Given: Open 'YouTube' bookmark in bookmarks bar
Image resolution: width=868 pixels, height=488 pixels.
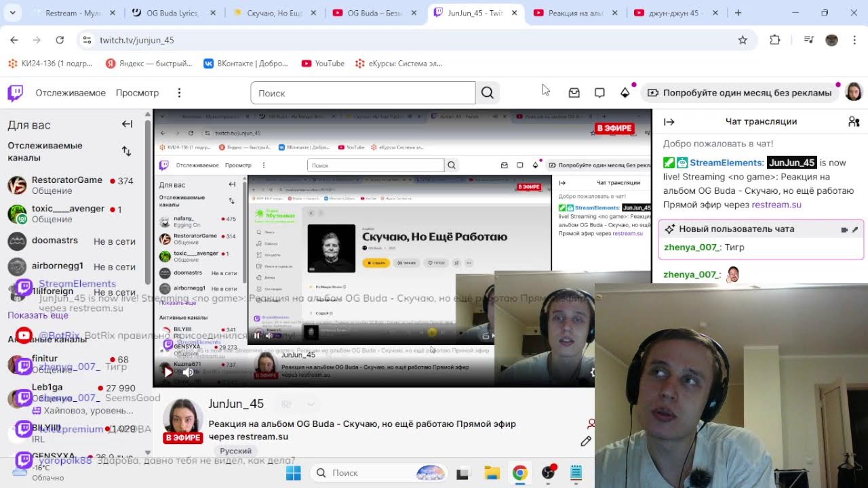Looking at the screenshot, I should (x=323, y=64).
